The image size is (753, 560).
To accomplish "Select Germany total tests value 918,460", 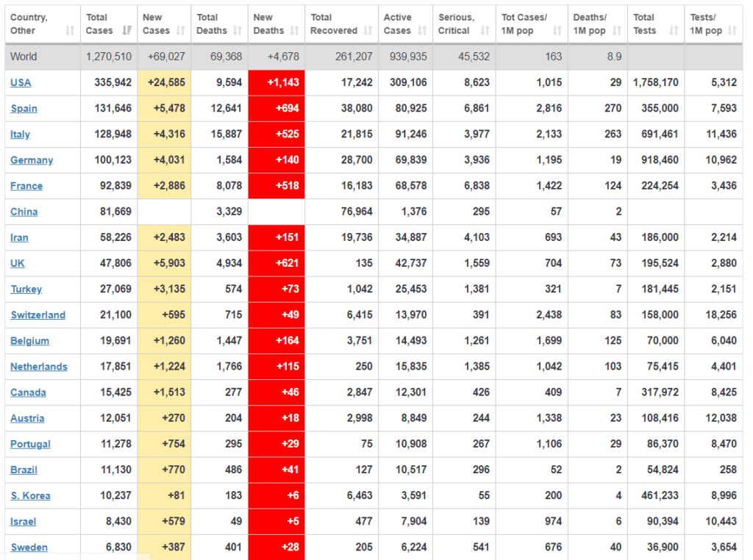I will pos(660,160).
